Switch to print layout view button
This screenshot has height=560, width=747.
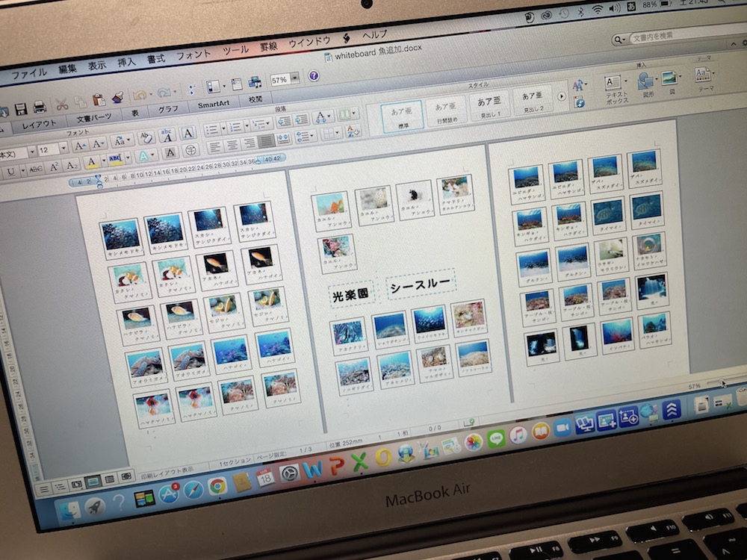coord(93,482)
